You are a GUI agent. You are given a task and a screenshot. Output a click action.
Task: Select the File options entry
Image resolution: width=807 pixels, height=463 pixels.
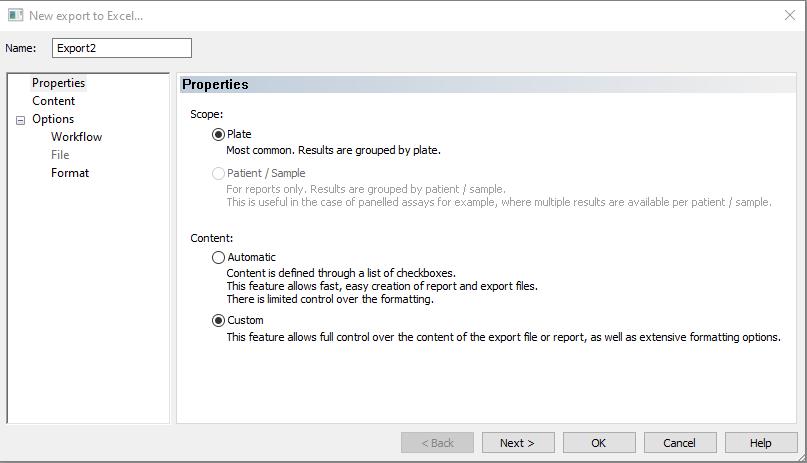(60, 155)
